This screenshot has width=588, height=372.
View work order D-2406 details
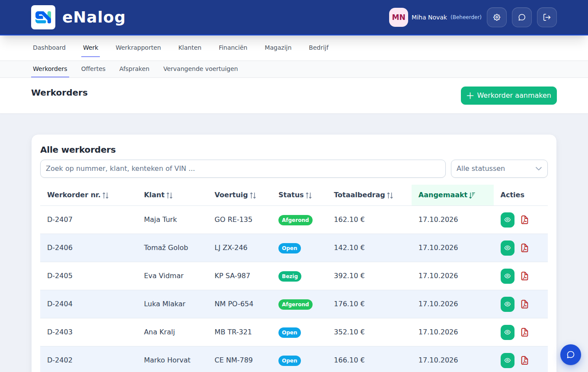point(508,248)
